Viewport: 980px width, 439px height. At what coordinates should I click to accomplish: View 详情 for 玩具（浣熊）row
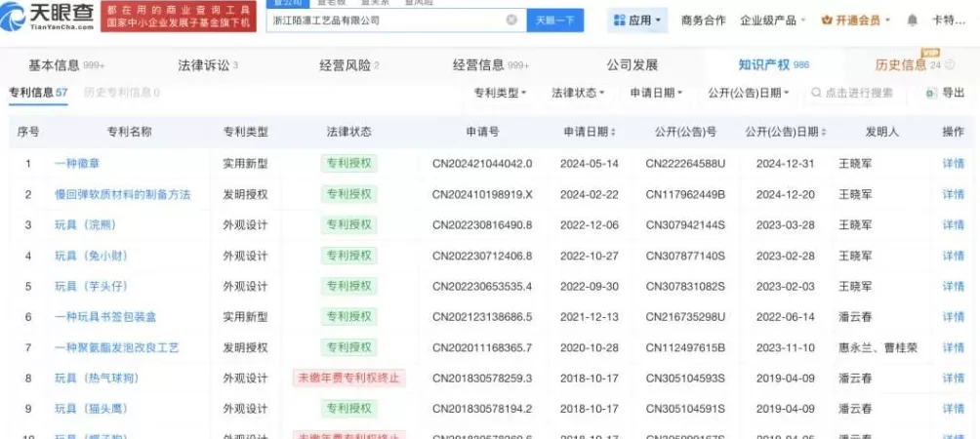[953, 224]
